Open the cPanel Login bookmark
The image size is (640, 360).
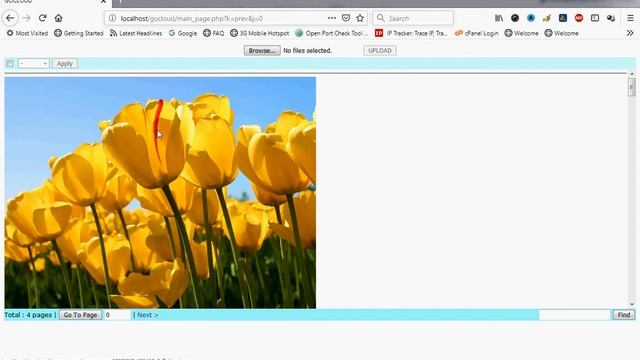coord(477,33)
